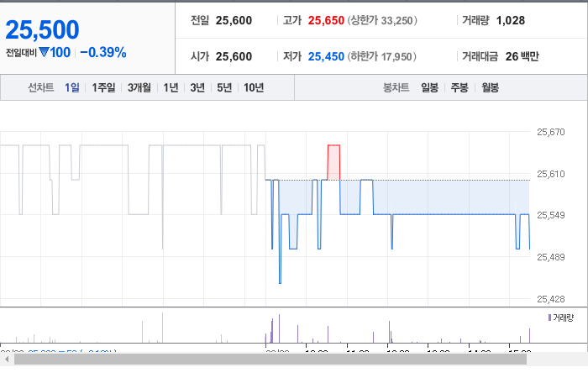Click the 고가 value 25,650
Image resolution: width=588 pixels, height=378 pixels.
click(326, 21)
